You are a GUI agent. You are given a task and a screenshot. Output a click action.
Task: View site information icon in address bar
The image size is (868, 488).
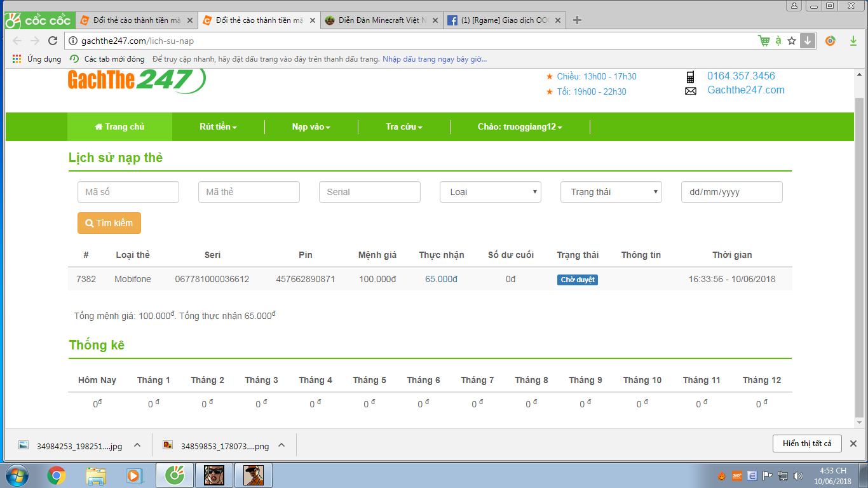(73, 41)
